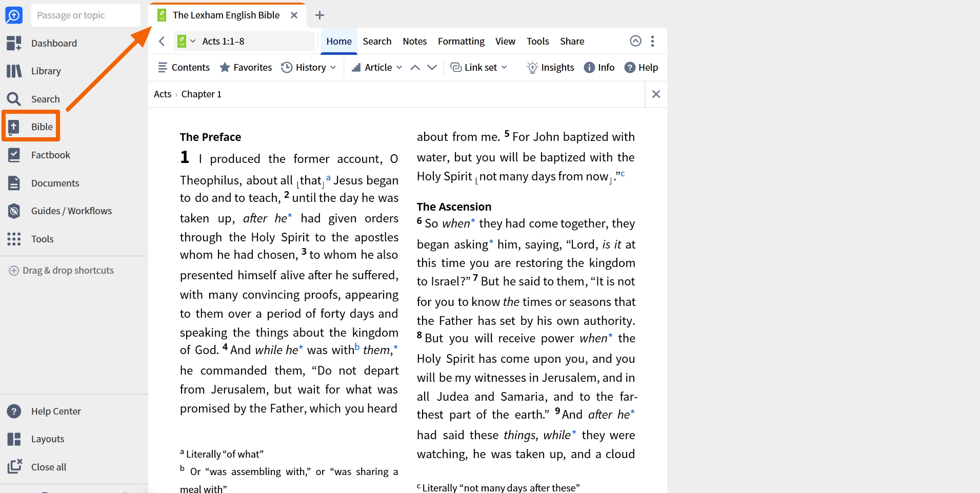Collapse the ribbon with circled chevron
This screenshot has height=493, width=980.
(635, 41)
